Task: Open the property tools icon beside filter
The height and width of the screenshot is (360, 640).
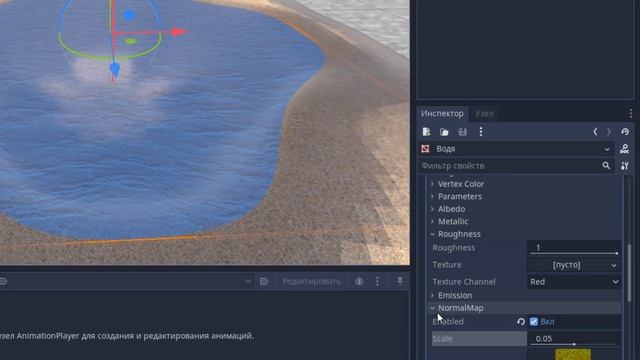Action: [624, 166]
